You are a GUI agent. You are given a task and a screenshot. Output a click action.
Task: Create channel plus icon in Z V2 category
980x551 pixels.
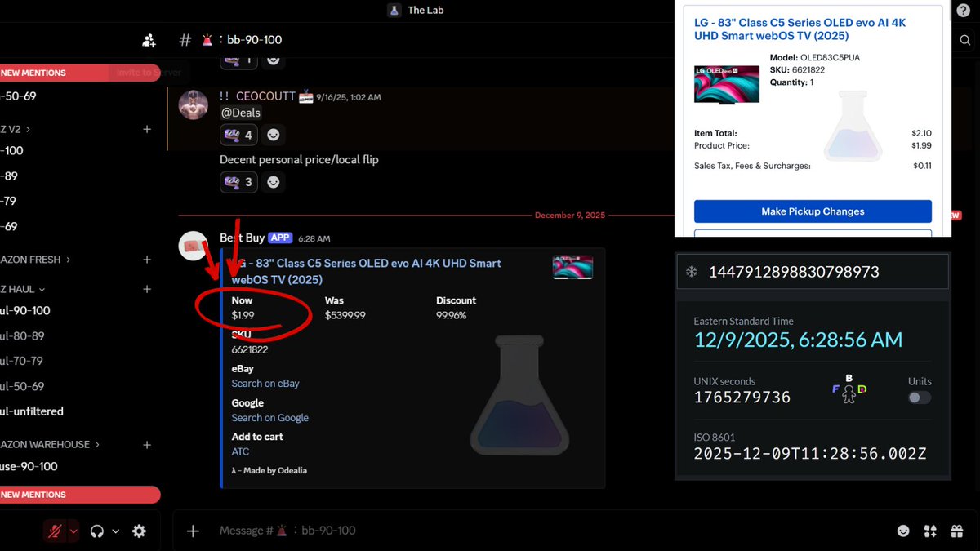click(x=147, y=129)
